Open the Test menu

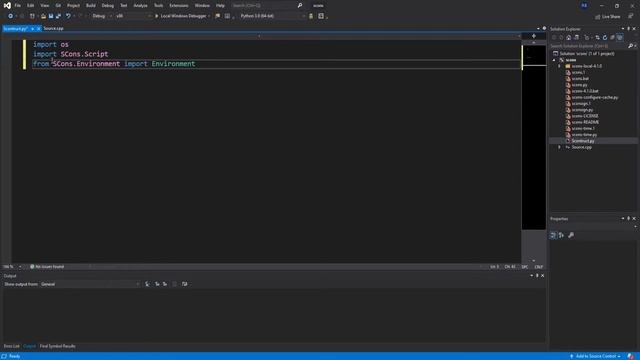coord(124,6)
